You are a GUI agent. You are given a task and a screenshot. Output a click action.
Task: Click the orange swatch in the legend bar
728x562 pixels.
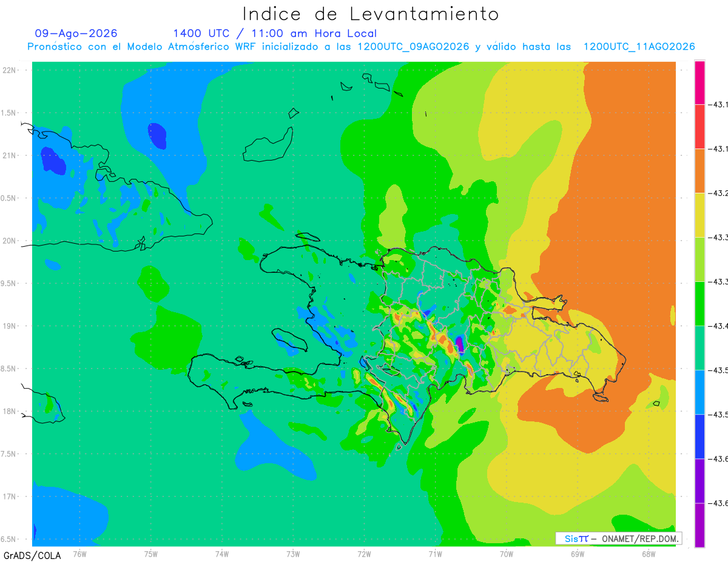tap(699, 171)
